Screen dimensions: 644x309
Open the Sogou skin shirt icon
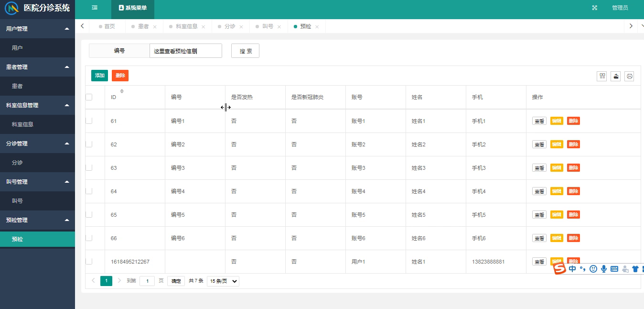click(x=635, y=269)
